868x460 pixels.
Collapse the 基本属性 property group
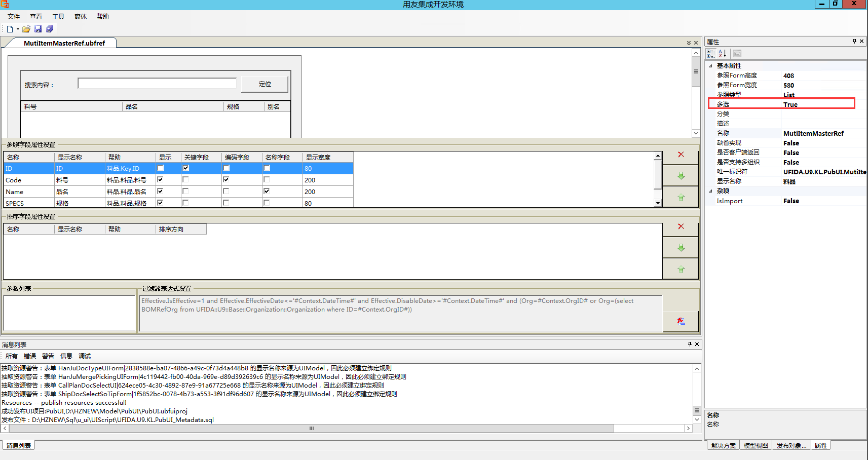click(710, 66)
